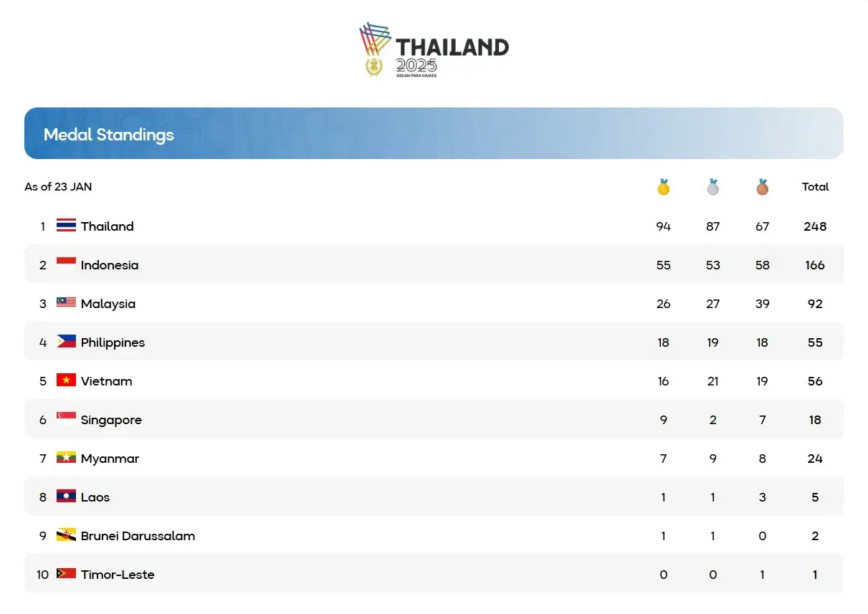Click the Indonesia flag icon

coord(66,264)
